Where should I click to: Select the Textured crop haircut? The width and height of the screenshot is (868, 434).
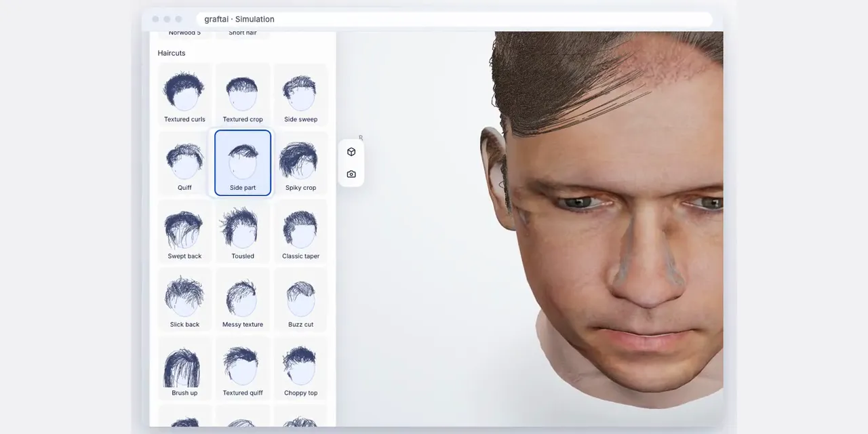click(243, 94)
